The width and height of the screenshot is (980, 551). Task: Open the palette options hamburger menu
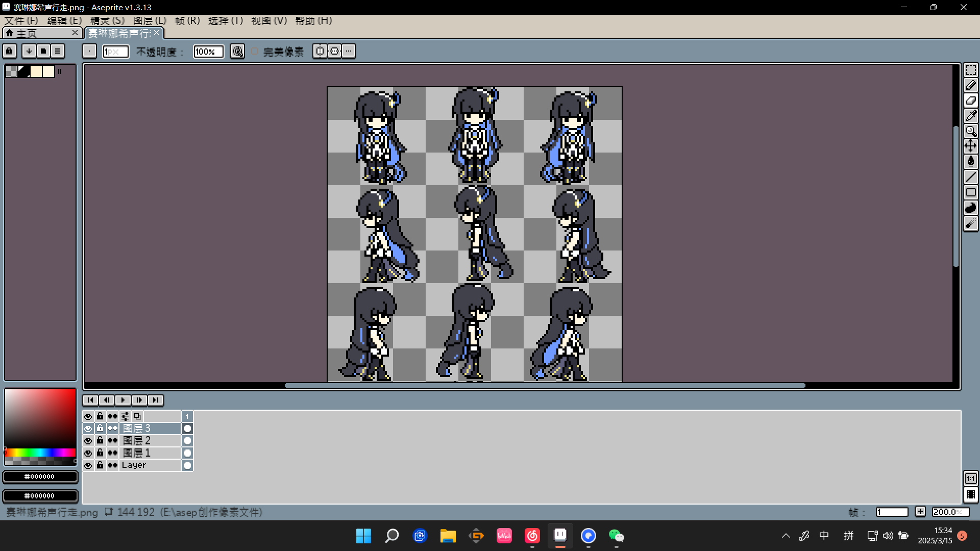coord(58,51)
